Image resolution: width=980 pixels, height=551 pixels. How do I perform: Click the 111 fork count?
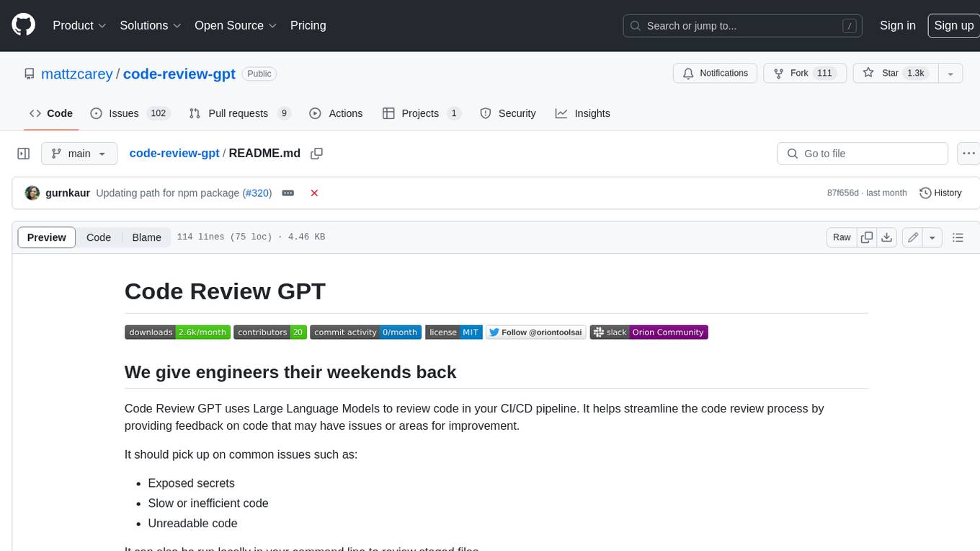pos(825,74)
